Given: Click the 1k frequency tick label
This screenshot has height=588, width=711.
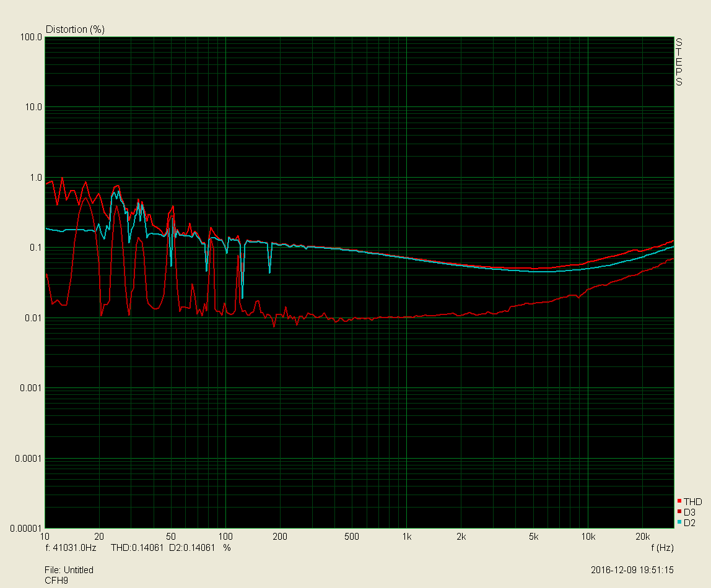Looking at the screenshot, I should coord(407,537).
